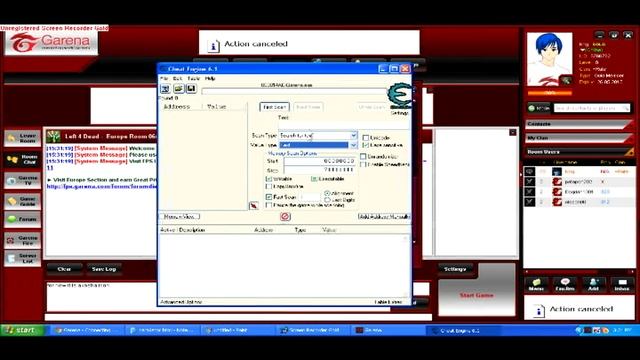Open the Inbox icon in Garena

pyautogui.click(x=622, y=284)
